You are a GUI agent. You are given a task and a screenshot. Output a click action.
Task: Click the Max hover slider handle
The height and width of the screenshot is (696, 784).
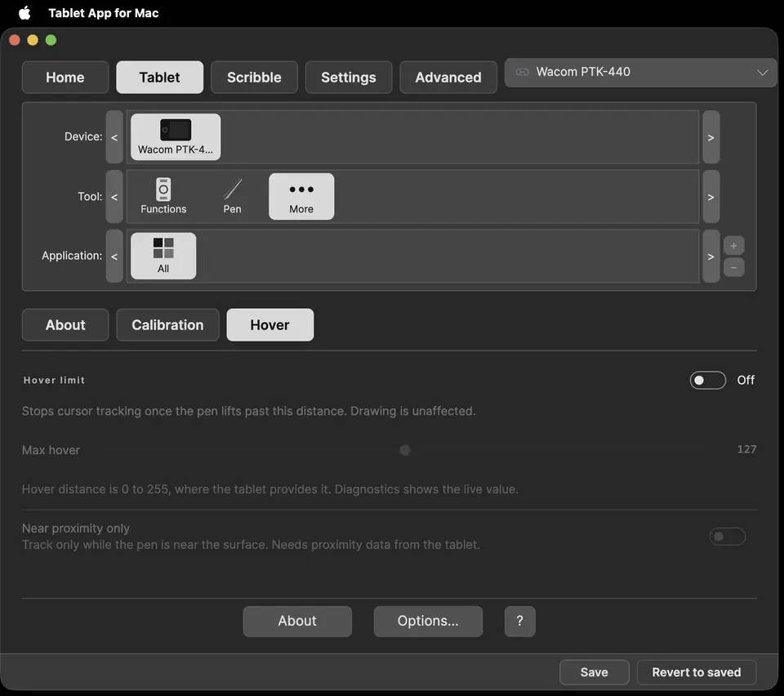[405, 450]
